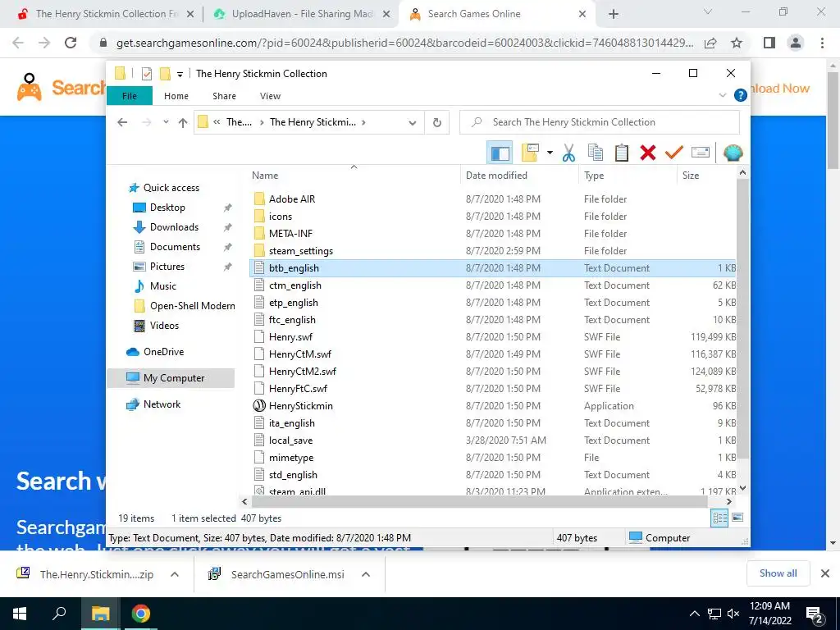Expand options for The.Henry.Stickmin zip download
The width and height of the screenshot is (840, 630).
pyautogui.click(x=175, y=574)
